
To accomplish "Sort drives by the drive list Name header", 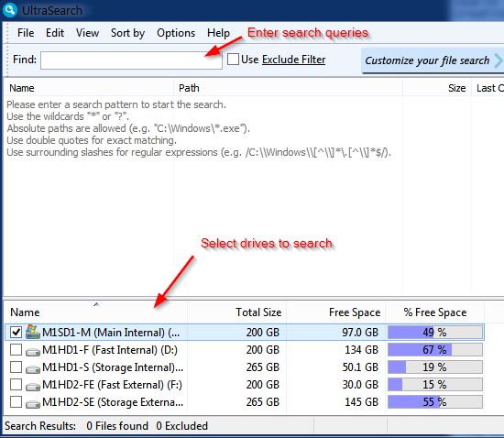I will (x=96, y=312).
